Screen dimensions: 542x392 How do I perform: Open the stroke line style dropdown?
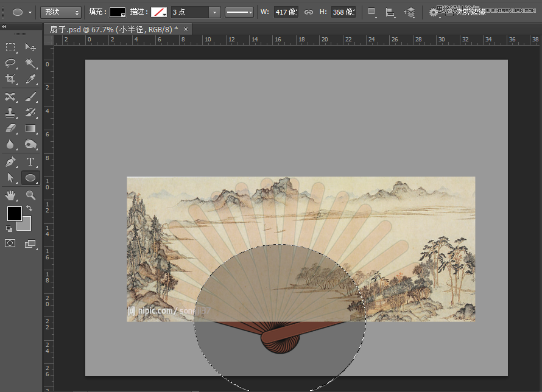tap(239, 12)
